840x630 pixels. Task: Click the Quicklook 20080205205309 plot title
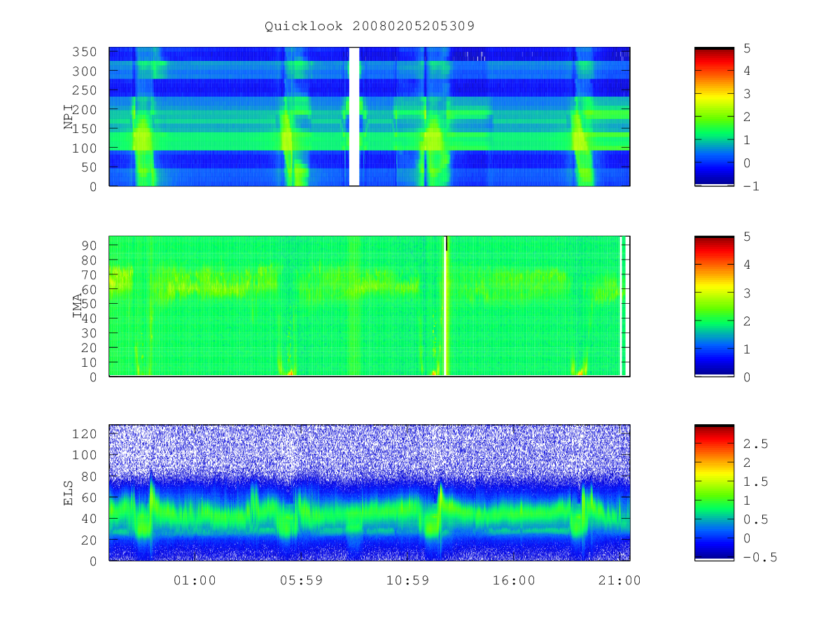(370, 27)
